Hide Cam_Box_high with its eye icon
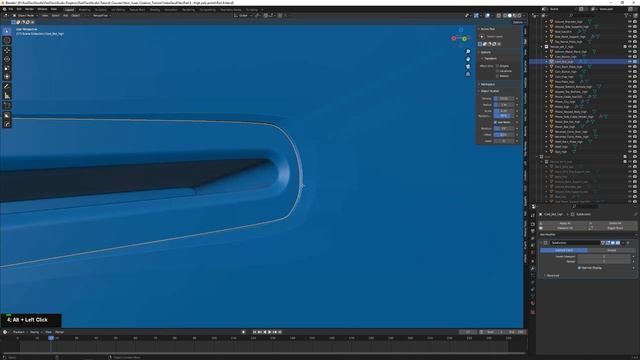Image resolution: width=640 pixels, height=360 pixels. [630, 62]
